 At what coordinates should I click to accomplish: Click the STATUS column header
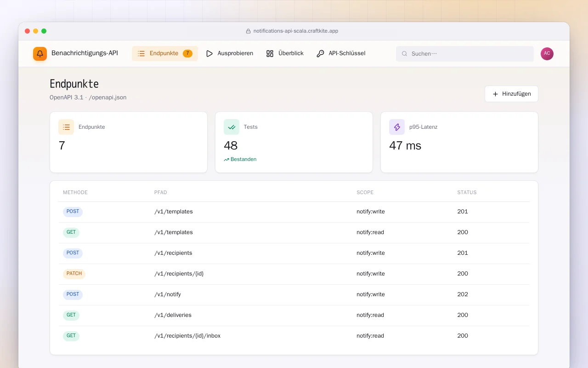tap(467, 192)
